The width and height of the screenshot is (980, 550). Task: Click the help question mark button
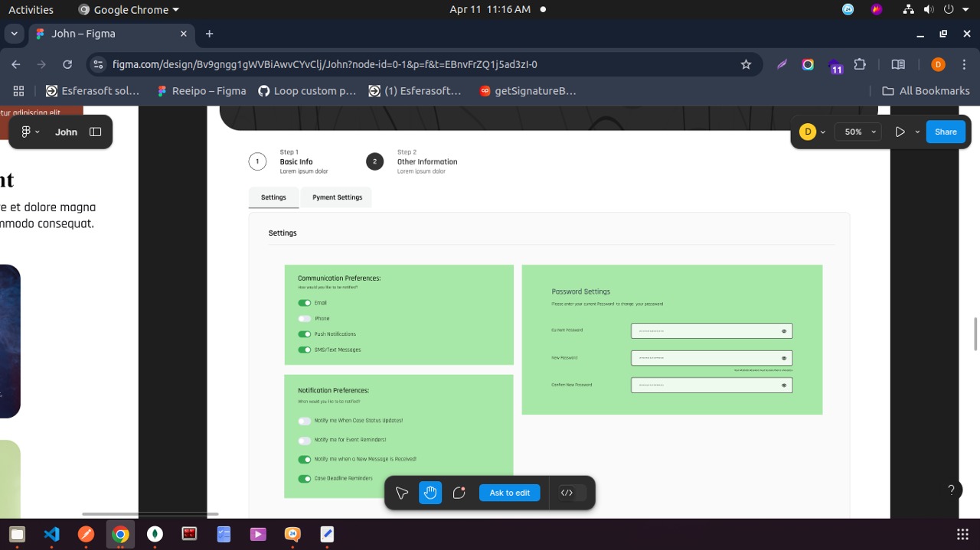click(951, 490)
